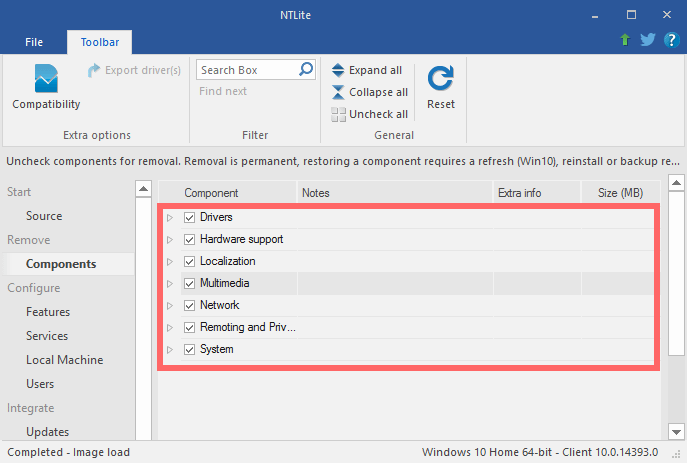The height and width of the screenshot is (463, 687).
Task: Uncheck the Drivers component checkbox
Action: coord(189,217)
